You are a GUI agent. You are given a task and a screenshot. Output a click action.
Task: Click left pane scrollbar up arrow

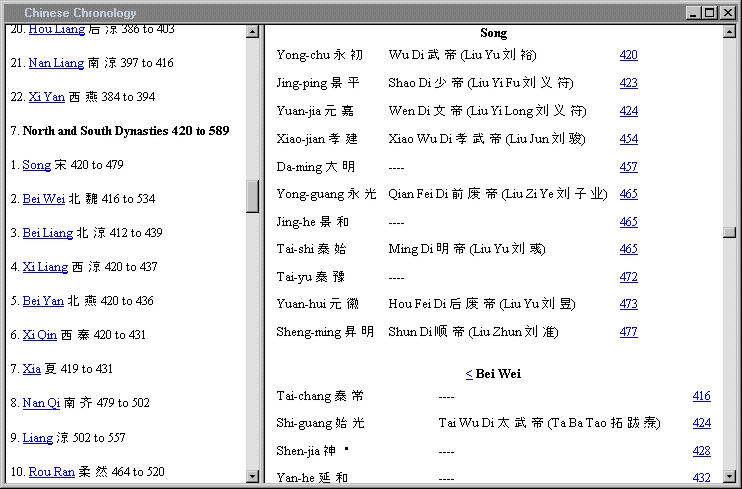[x=253, y=32]
